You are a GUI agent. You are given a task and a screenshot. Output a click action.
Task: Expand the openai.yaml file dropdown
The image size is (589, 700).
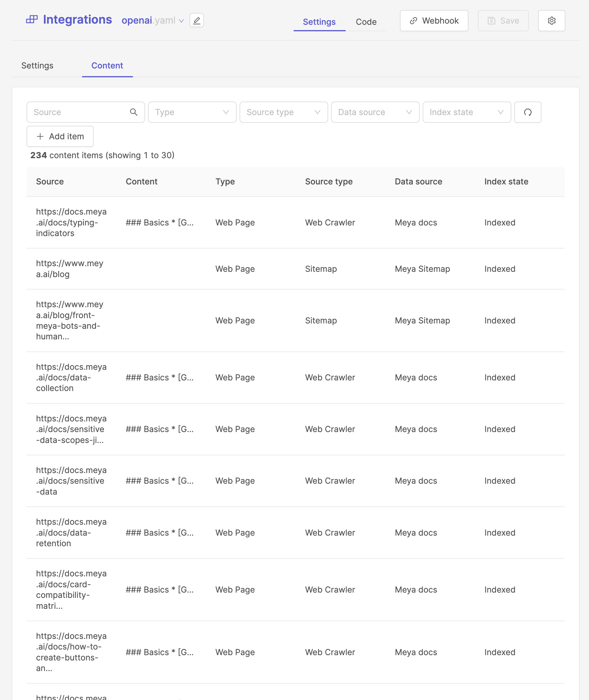coord(181,21)
